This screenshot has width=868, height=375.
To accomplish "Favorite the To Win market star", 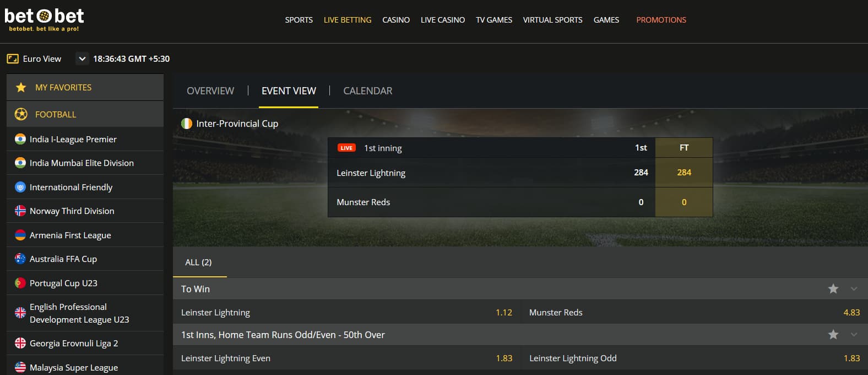I will 833,288.
